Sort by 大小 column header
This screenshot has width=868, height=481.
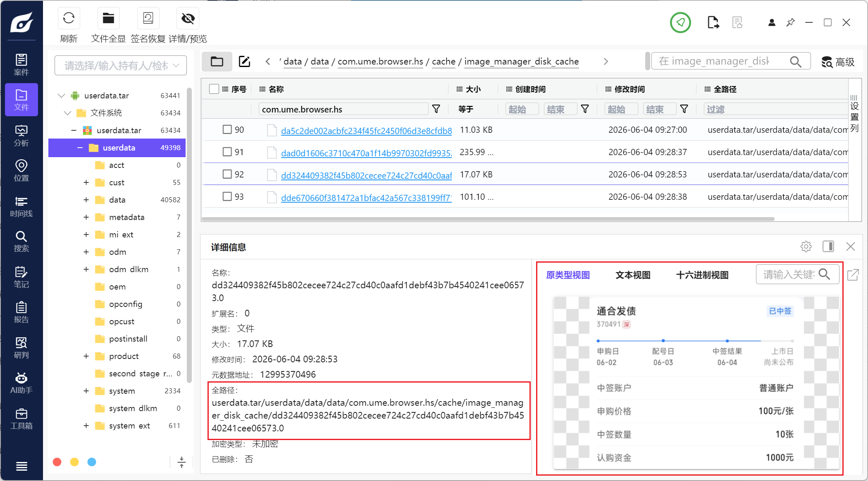(x=473, y=89)
